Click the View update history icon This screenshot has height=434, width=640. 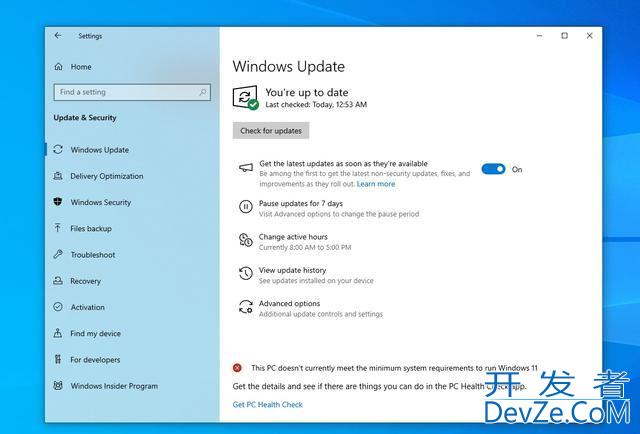pos(245,274)
